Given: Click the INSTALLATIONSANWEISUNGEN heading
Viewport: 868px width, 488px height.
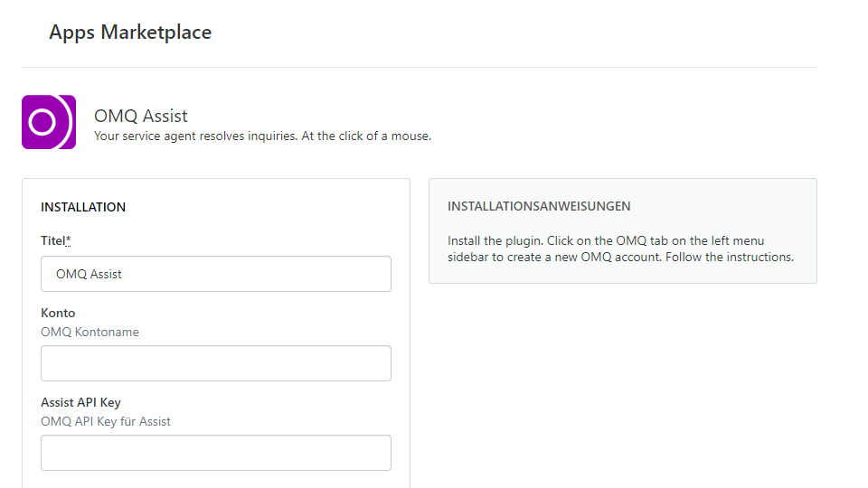Looking at the screenshot, I should (539, 206).
